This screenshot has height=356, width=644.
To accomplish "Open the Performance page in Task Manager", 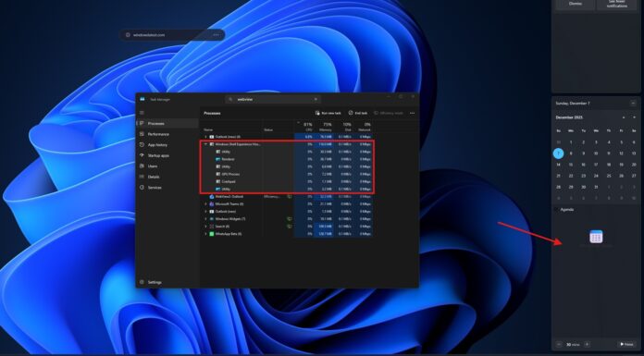I will (x=167, y=134).
